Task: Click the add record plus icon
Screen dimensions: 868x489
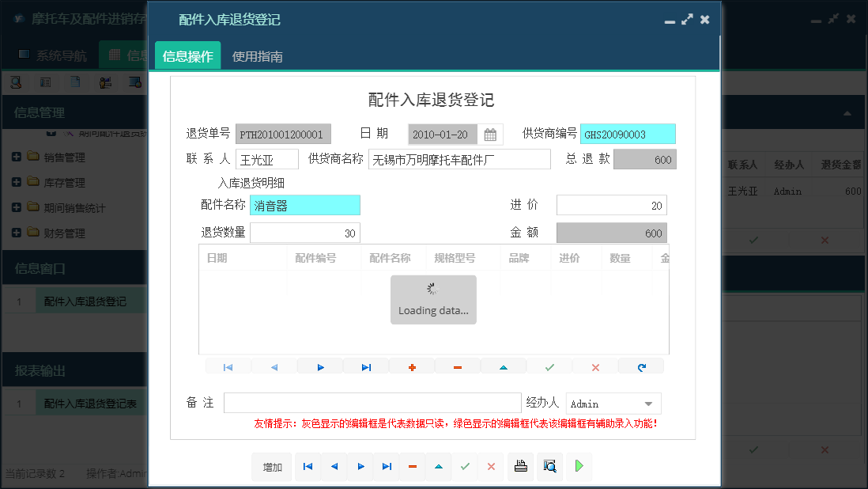Action: click(x=412, y=366)
